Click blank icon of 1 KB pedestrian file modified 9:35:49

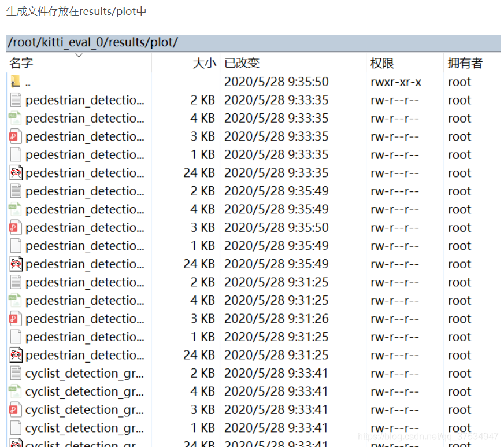pyautogui.click(x=16, y=246)
